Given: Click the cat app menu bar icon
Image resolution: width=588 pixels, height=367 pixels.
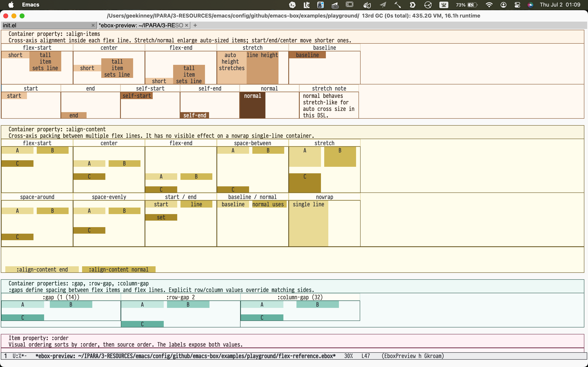Looking at the screenshot, I should click(321, 5).
